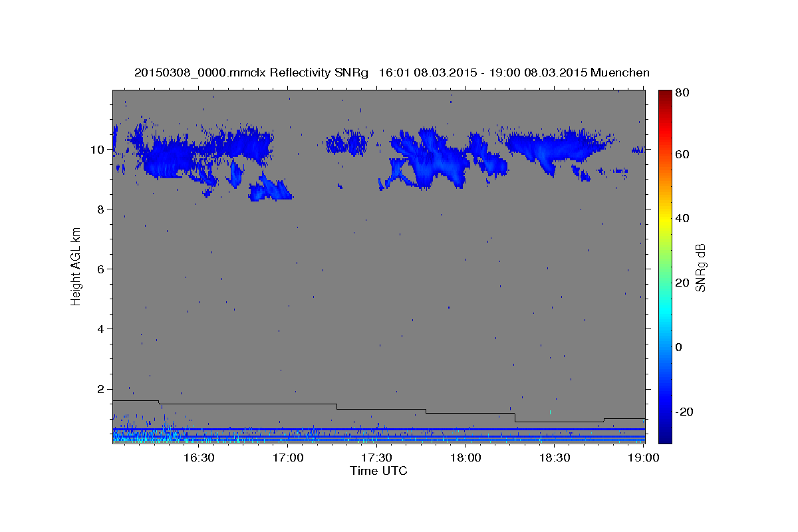Viewport: 798px width, 532px height.
Task: Click the height tick label '10'
Action: (x=98, y=149)
